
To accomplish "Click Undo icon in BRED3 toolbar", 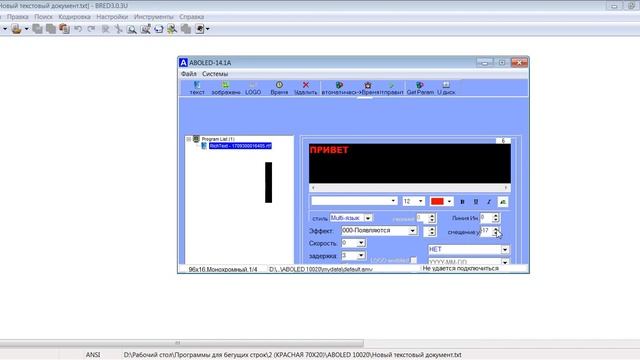I will click(78, 29).
